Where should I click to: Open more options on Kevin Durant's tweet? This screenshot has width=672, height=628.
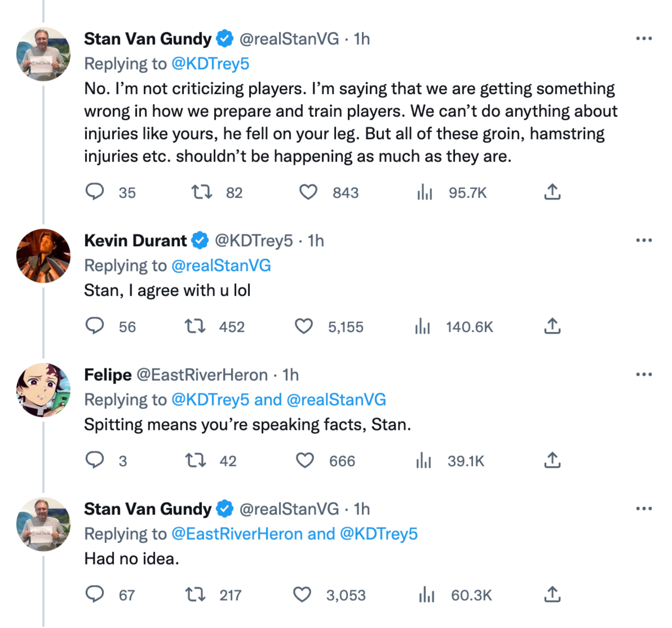pos(644,240)
